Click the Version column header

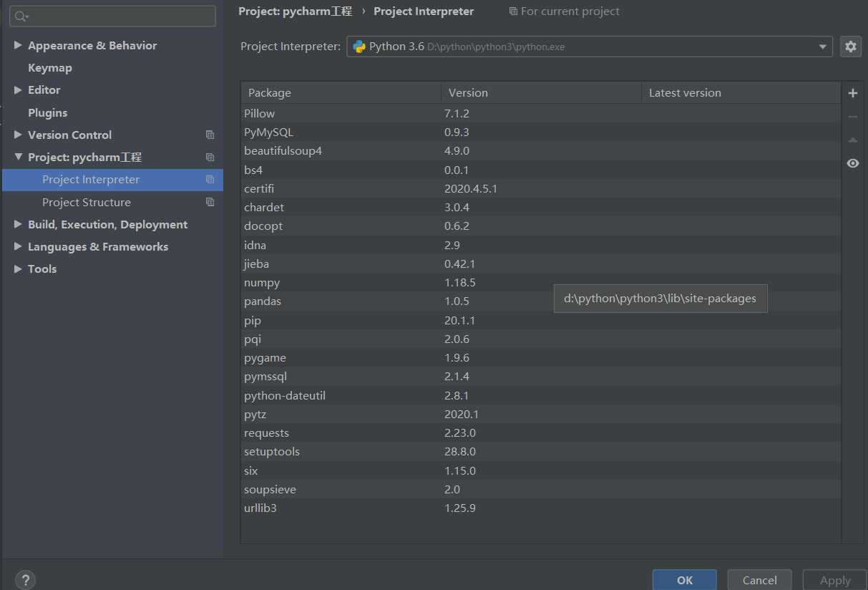(542, 93)
